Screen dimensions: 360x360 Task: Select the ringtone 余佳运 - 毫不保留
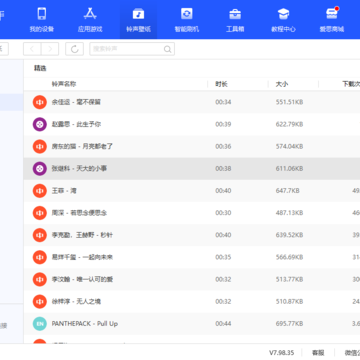[76, 102]
